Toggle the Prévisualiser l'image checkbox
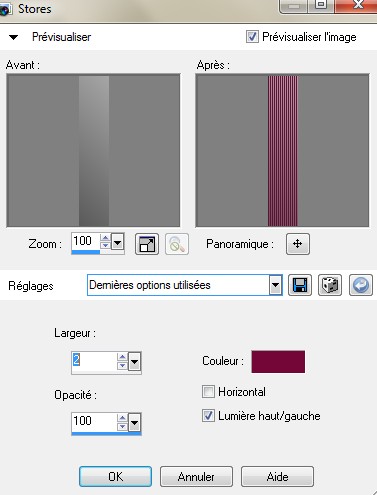377x495 pixels. point(252,36)
